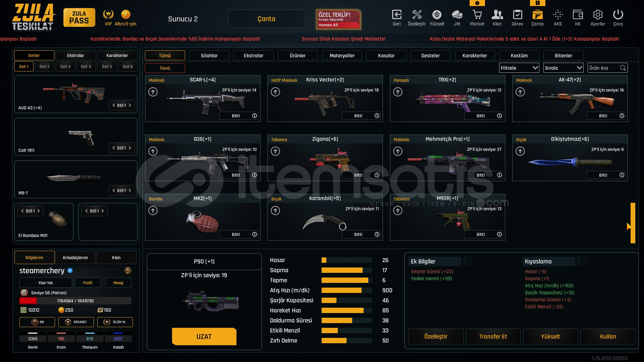Click the clock icon on G36[+1] card
The height and width of the screenshot is (362, 644).
click(x=255, y=175)
